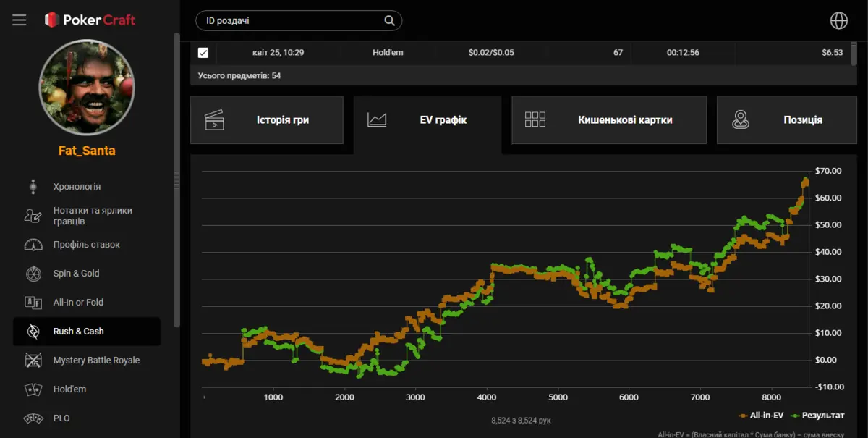Go to Hold'em section
The image size is (868, 438).
point(69,389)
